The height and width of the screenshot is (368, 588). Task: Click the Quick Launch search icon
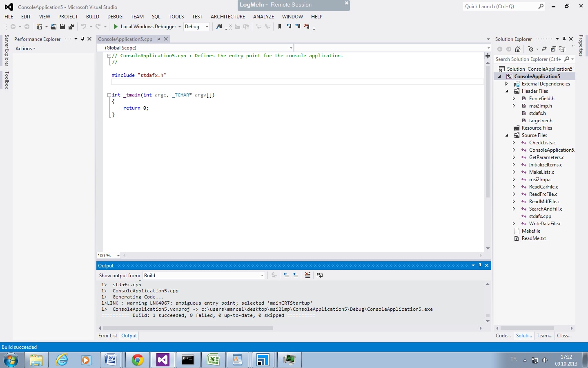tap(541, 6)
